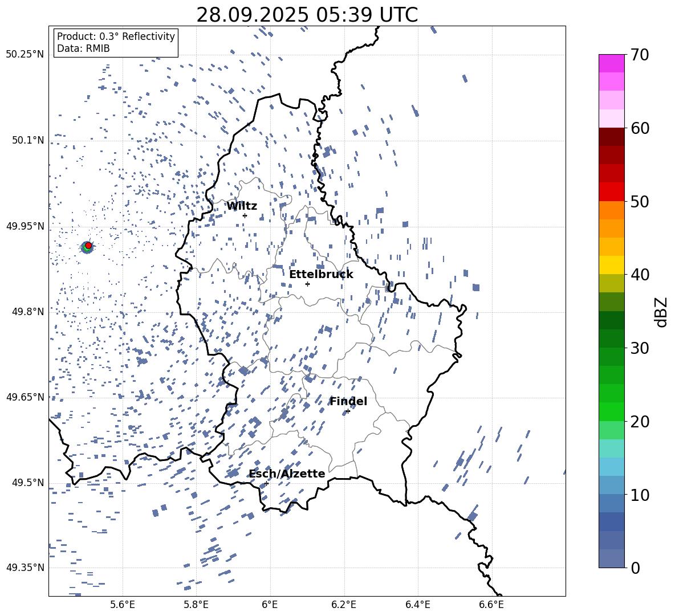Screen dimensions: 675x616
Task: Click the 50.1°N latitude label
Action: (x=27, y=140)
